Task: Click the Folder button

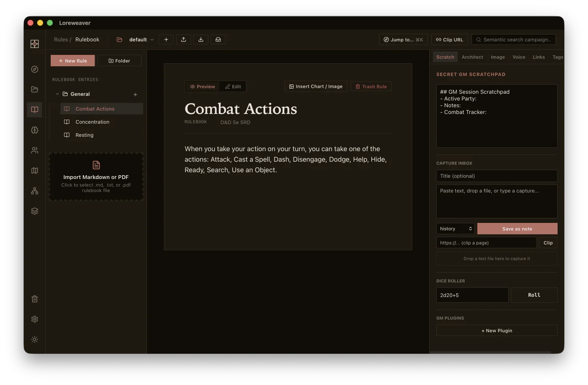Action: (x=119, y=61)
